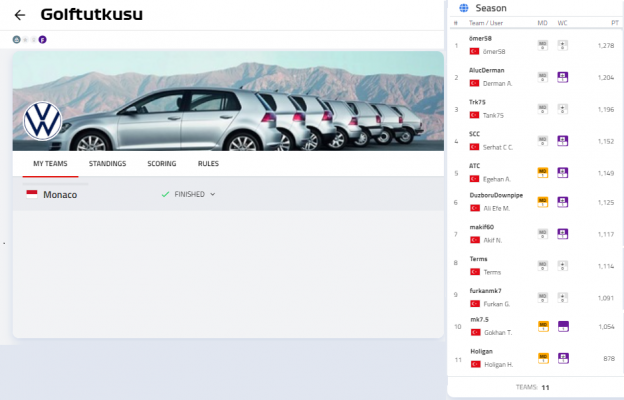Go back with the left arrow icon

coord(20,15)
